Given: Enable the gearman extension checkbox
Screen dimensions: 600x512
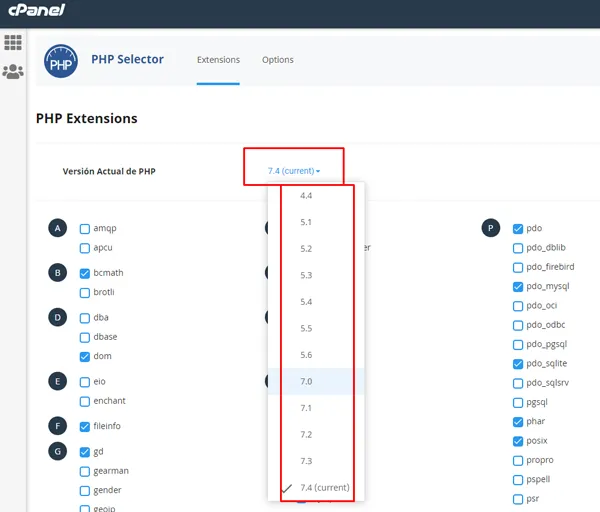Looking at the screenshot, I should click(x=85, y=471).
